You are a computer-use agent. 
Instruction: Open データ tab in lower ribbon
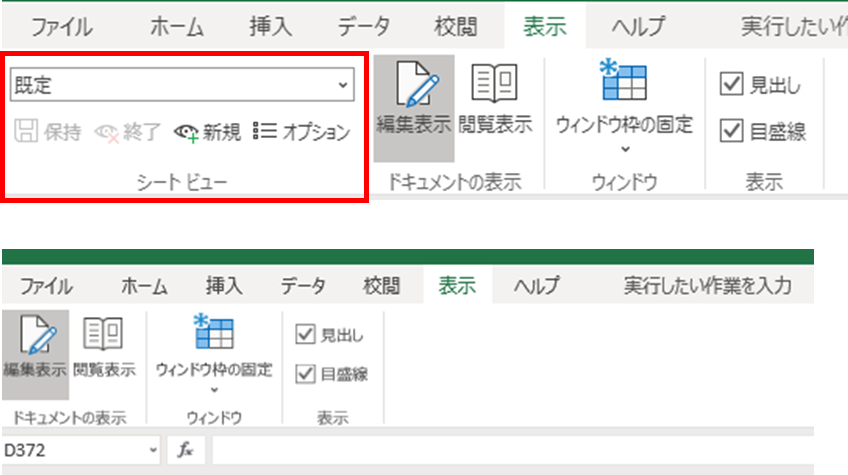click(303, 286)
